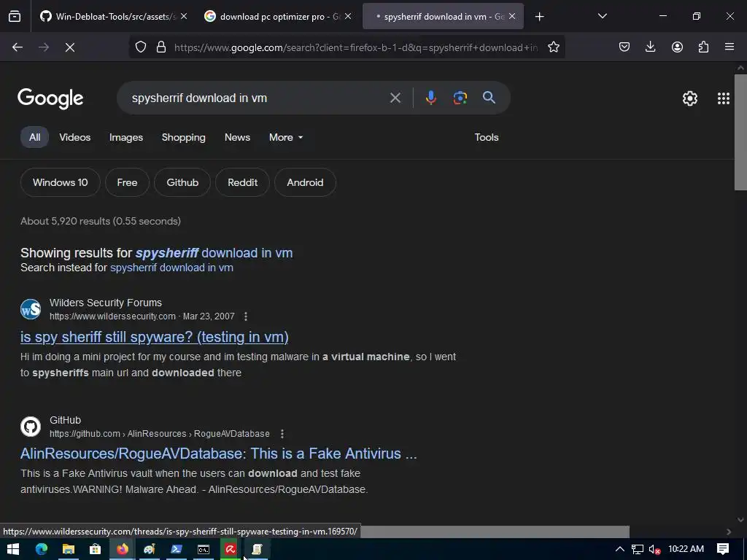747x560 pixels.
Task: Open the Command Prompt taskbar icon
Action: point(204,549)
